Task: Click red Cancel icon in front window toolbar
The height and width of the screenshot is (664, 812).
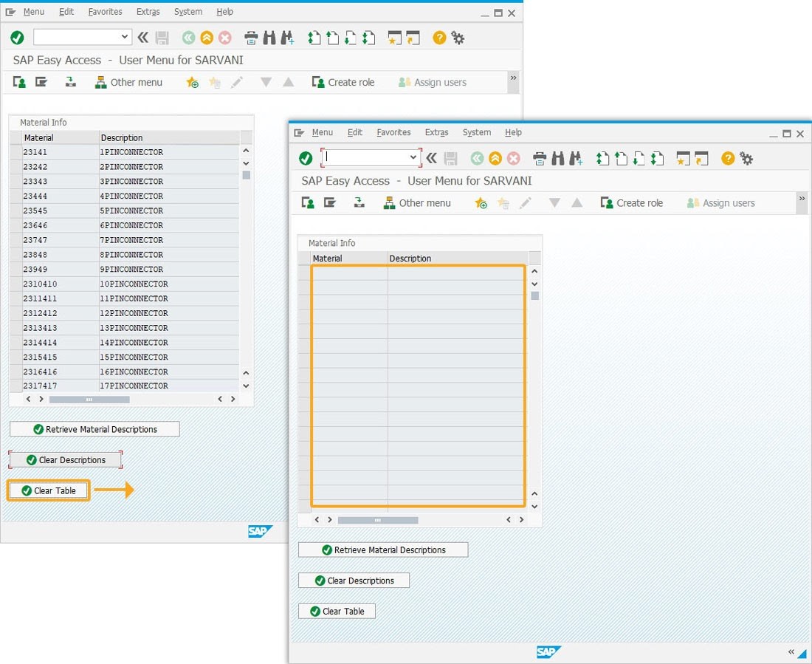Action: 513,159
